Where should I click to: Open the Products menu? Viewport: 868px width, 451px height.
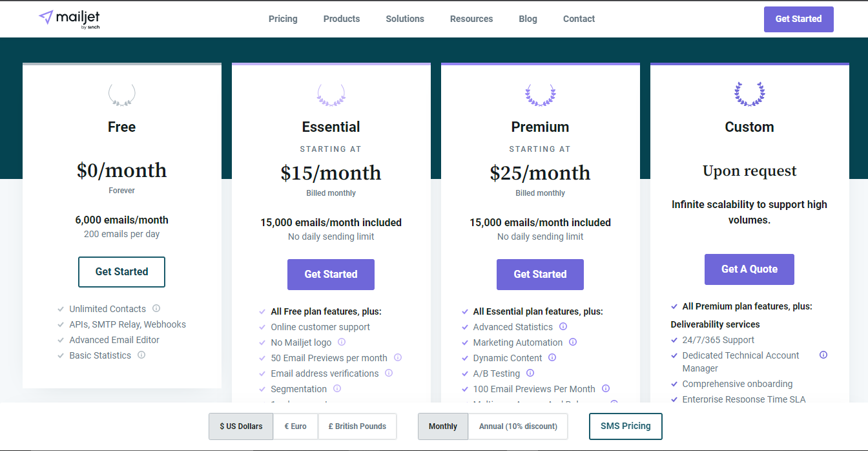(342, 19)
